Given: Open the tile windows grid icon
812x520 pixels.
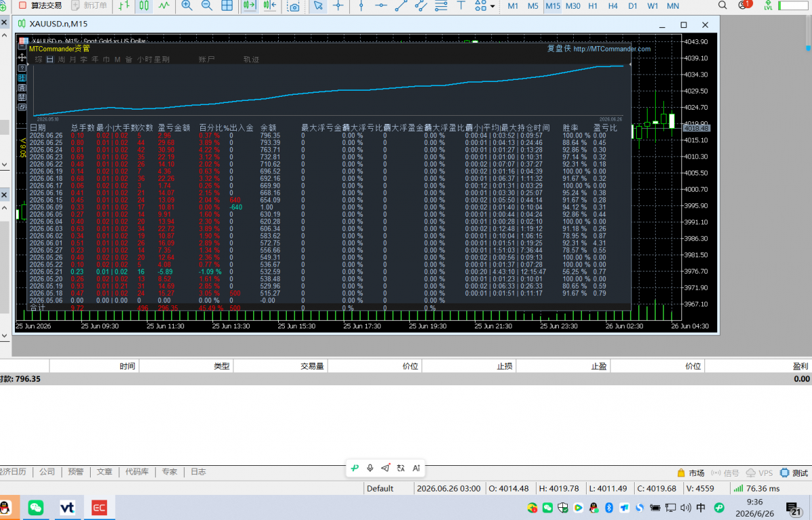Looking at the screenshot, I should coord(227,5).
